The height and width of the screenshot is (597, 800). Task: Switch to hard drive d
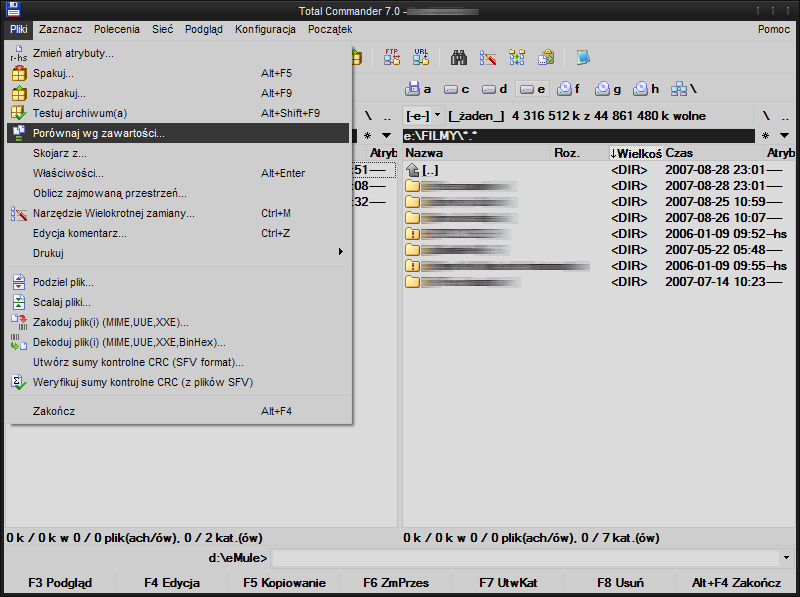point(495,89)
